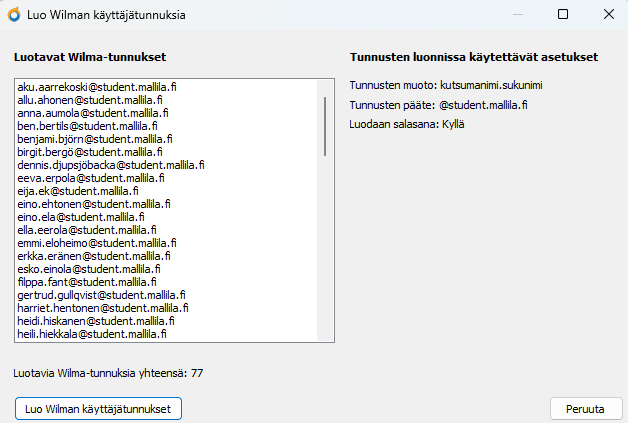628x423 pixels.
Task: Click the Wilma app icon in title bar
Action: [x=13, y=15]
